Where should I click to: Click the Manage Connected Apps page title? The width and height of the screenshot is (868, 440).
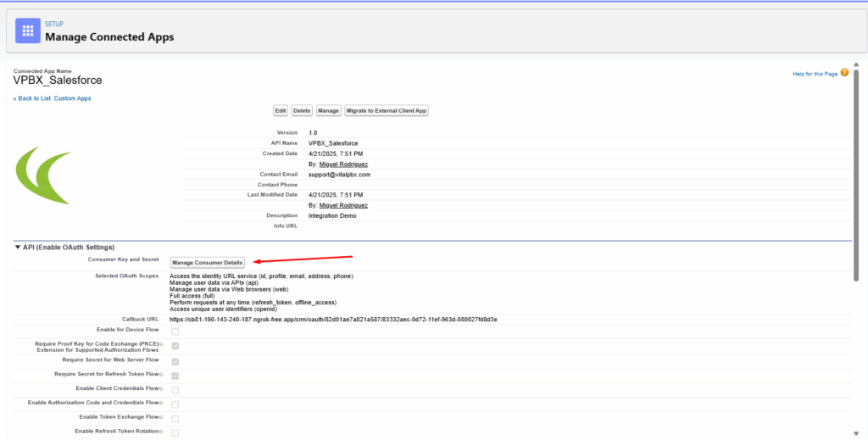(109, 37)
